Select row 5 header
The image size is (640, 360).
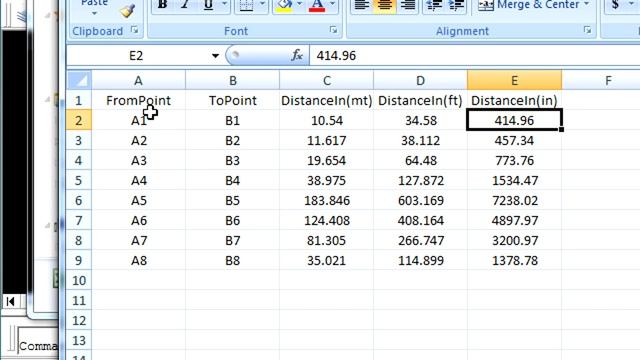click(x=79, y=180)
